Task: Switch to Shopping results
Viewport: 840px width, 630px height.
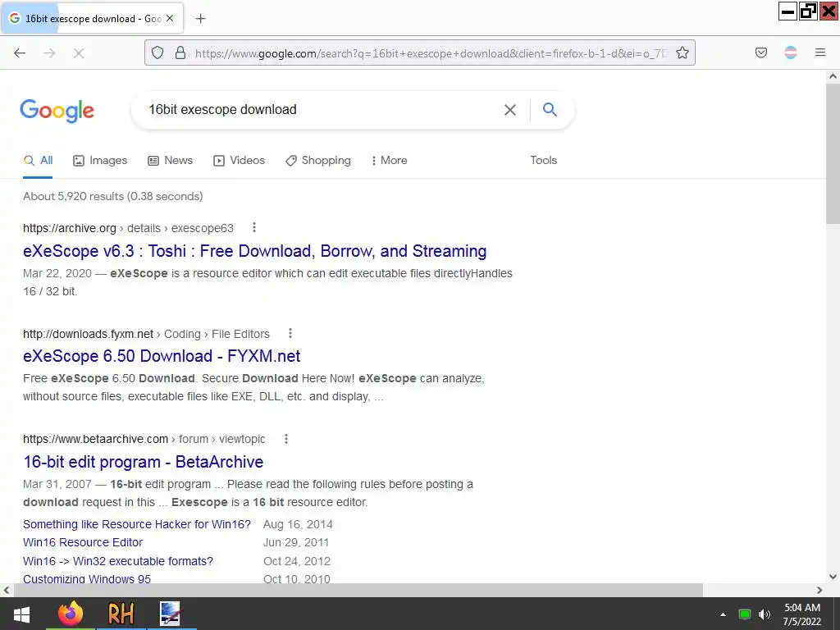Action: click(x=318, y=160)
